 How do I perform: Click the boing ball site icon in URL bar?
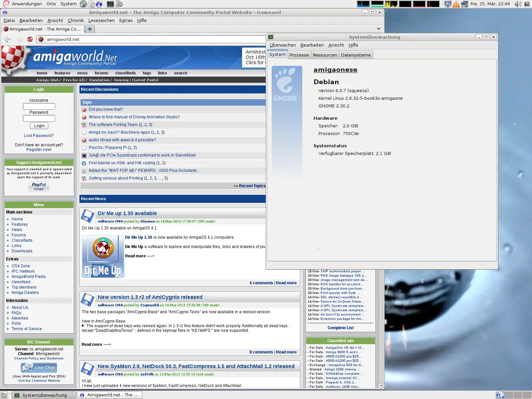[x=41, y=39]
